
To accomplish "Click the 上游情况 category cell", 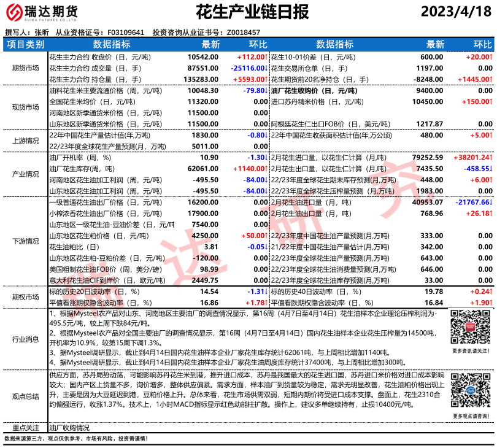I will (25, 141).
